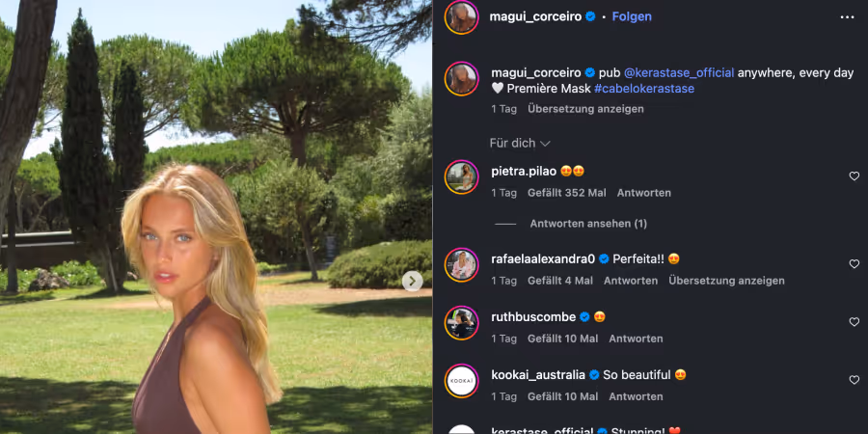Expand the Für dich comment sorting dropdown
This screenshot has width=868, height=434.
click(520, 144)
